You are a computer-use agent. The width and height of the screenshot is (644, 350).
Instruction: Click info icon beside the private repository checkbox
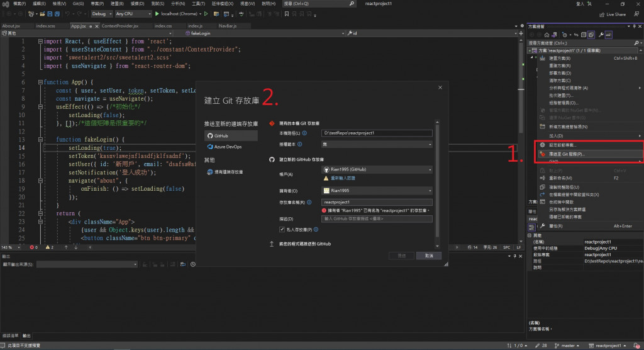[x=316, y=230]
